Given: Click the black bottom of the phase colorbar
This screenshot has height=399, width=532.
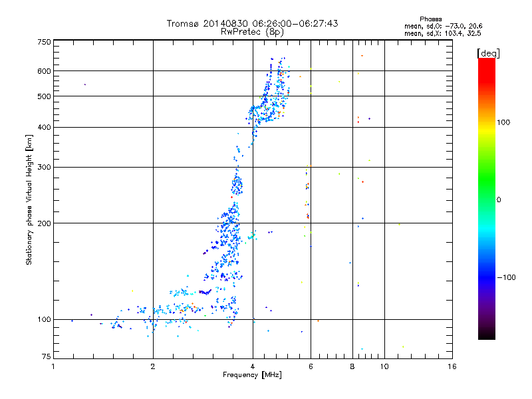Looking at the screenshot, I should click(487, 336).
